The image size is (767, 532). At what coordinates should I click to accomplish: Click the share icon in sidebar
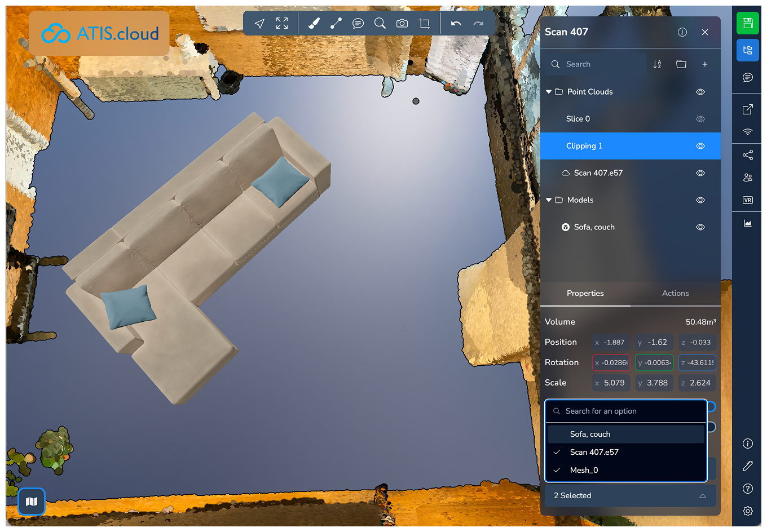(748, 155)
